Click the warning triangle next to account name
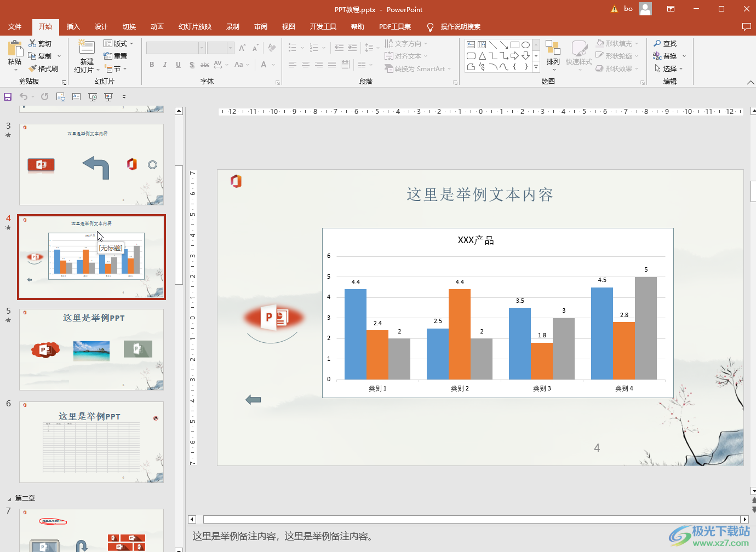756x552 pixels. pos(614,9)
